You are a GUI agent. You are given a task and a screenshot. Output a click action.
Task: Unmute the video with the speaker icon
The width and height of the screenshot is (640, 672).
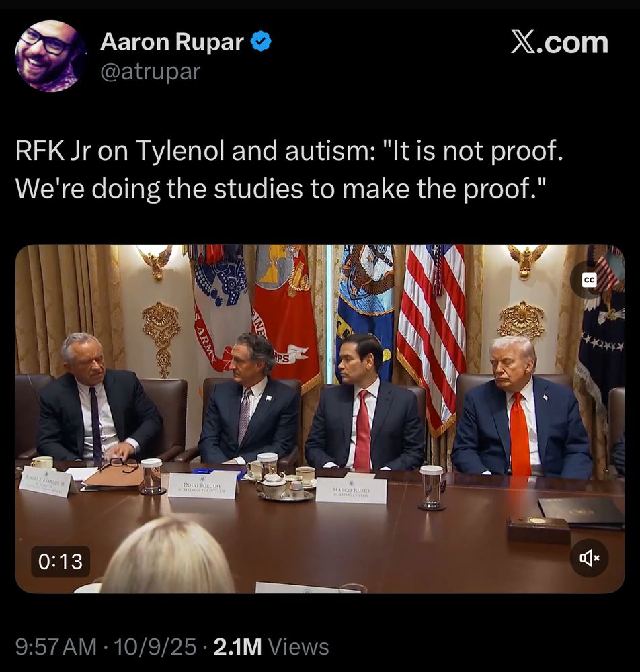589,558
